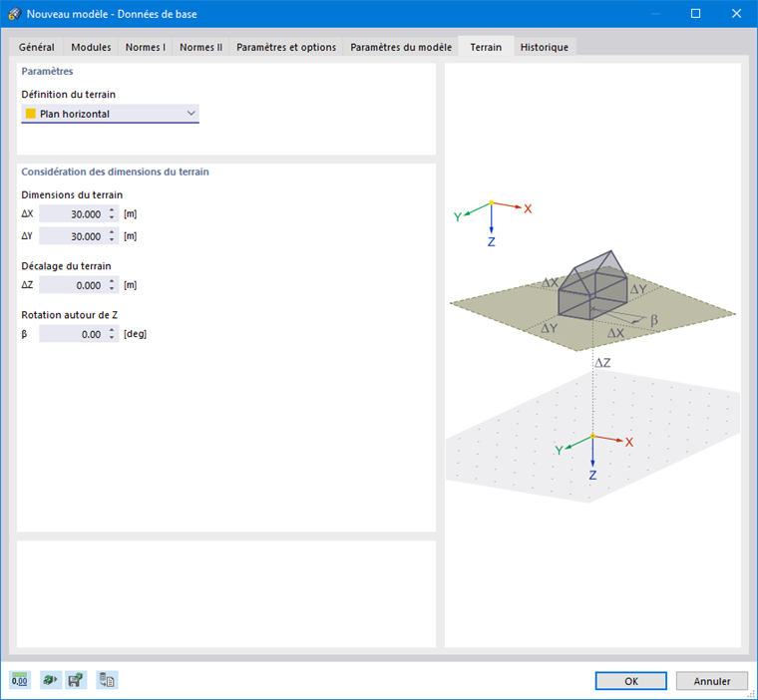Open the Normes I tab
The height and width of the screenshot is (700, 758).
pyautogui.click(x=145, y=47)
